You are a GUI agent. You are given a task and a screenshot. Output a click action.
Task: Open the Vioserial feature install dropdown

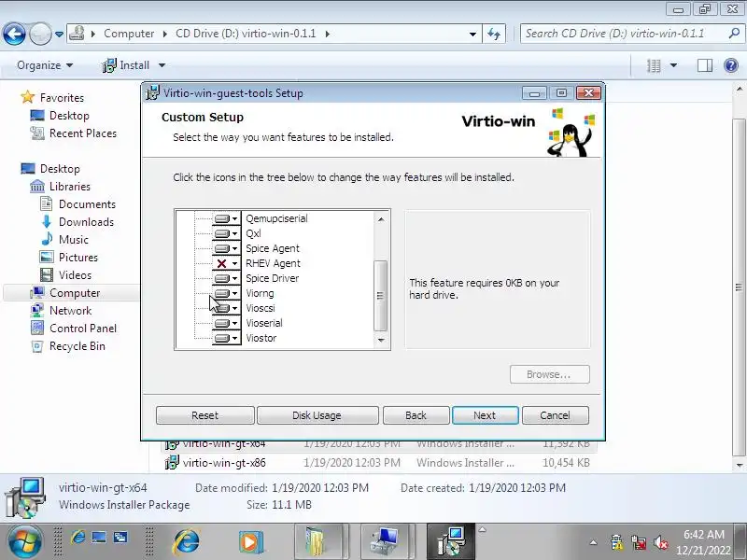click(226, 323)
